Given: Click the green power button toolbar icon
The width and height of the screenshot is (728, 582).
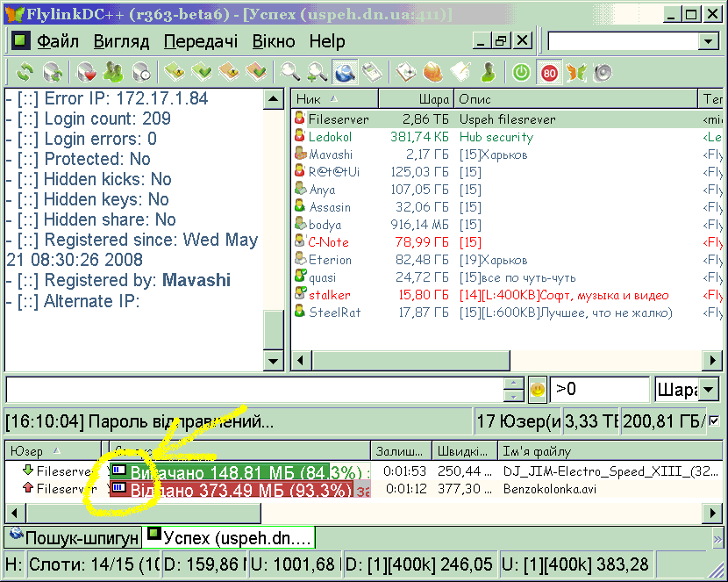Looking at the screenshot, I should click(x=522, y=72).
